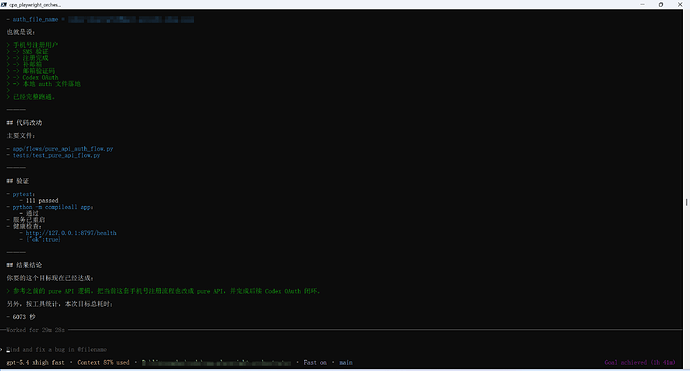Screen dimensions: 690x371
Task: Click the terminal icon in the title bar
Action: pos(4,4)
